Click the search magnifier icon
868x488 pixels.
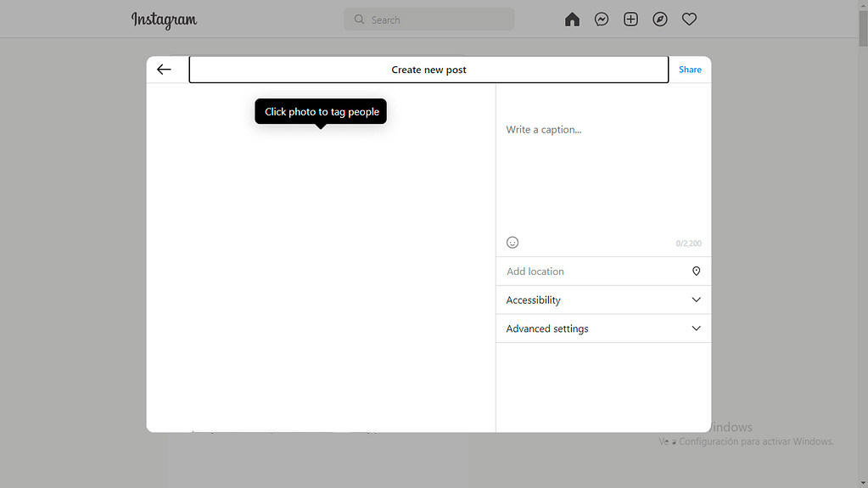(x=359, y=20)
